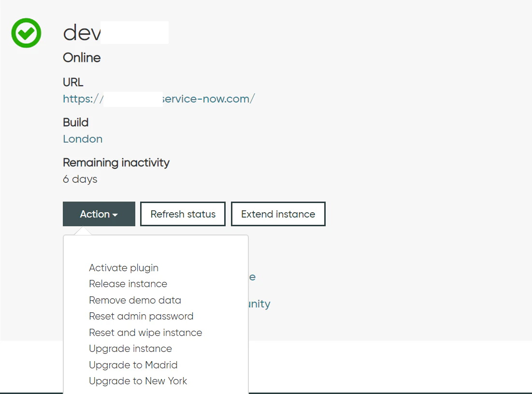Click the Refresh status button

click(183, 214)
